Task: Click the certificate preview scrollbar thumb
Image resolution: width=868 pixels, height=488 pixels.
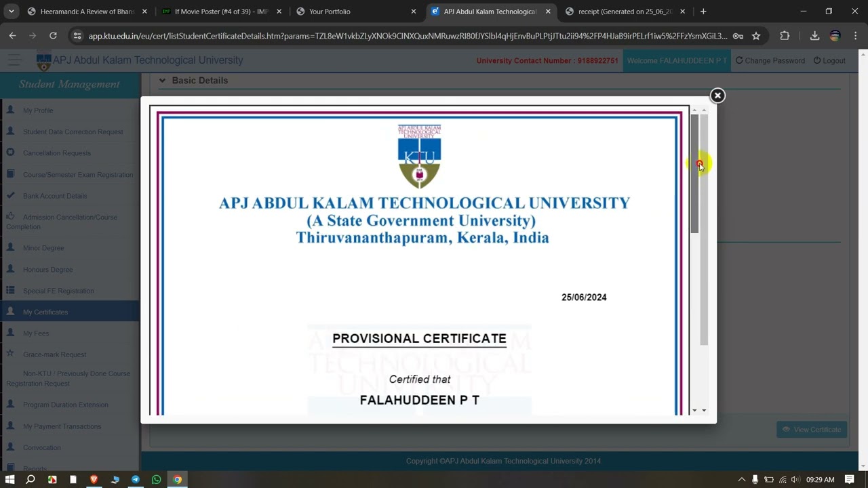Action: tap(694, 174)
